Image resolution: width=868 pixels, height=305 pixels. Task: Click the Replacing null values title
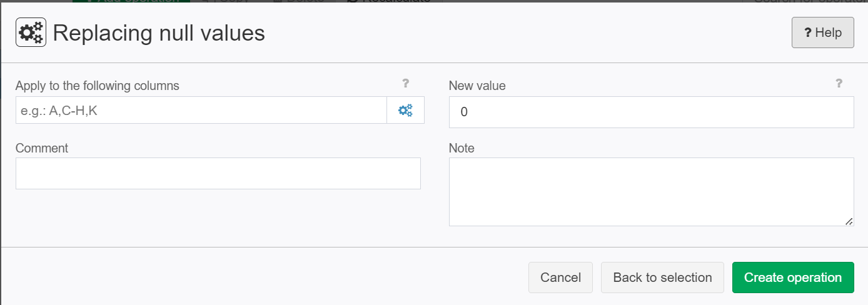pyautogui.click(x=159, y=32)
